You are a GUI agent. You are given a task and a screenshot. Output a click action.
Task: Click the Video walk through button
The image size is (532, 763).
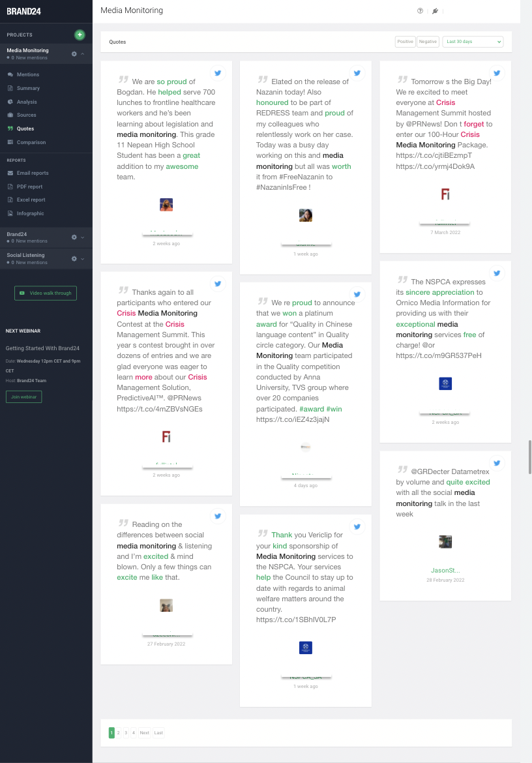tap(46, 293)
